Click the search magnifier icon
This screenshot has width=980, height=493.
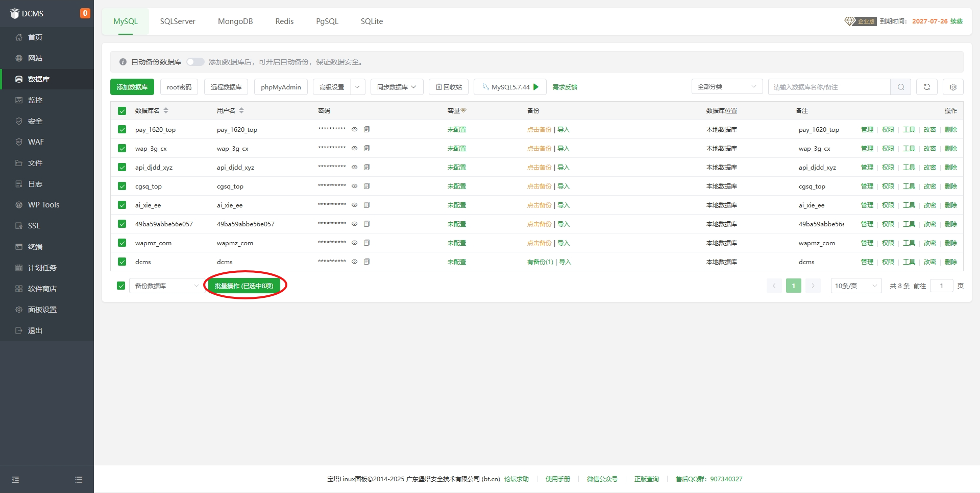(901, 87)
